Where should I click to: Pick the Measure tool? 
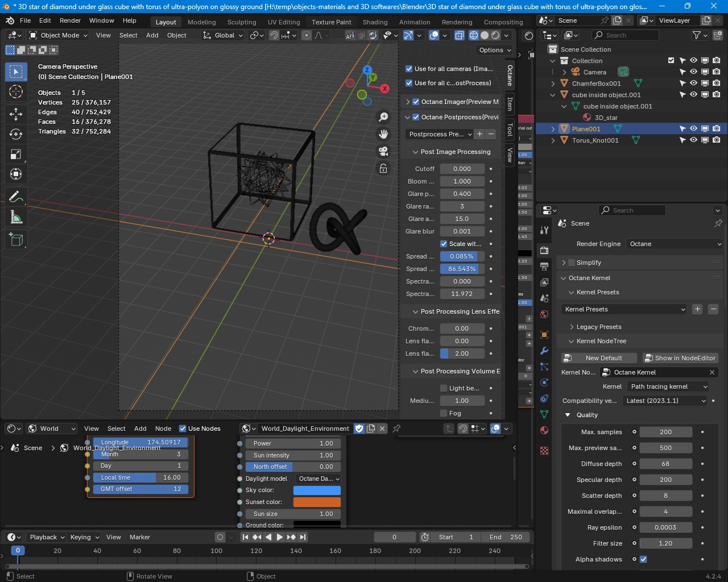(x=16, y=217)
